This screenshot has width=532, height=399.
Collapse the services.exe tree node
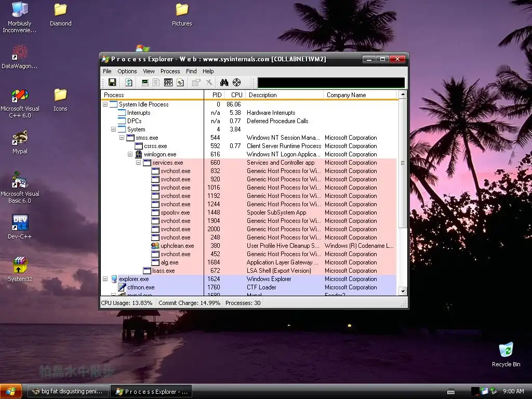(138, 163)
